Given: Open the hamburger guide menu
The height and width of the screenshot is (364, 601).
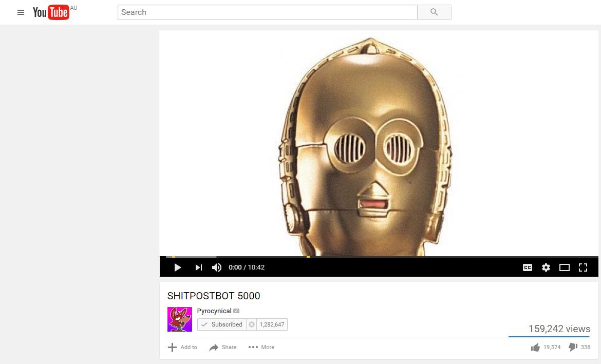Looking at the screenshot, I should 21,12.
